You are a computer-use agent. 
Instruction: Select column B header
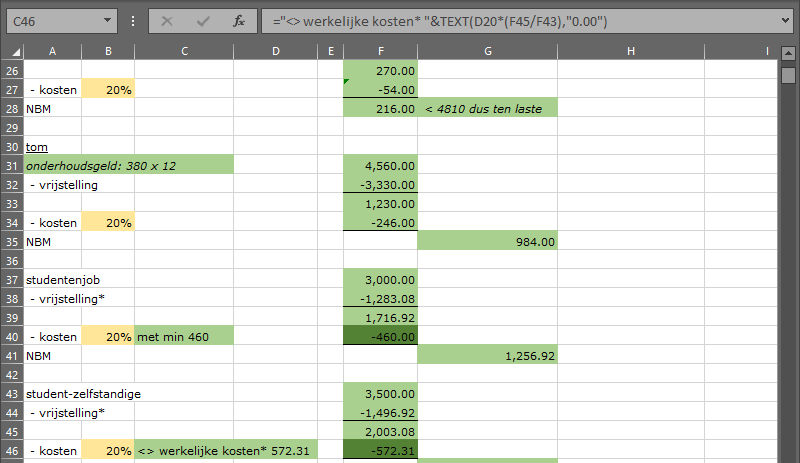pyautogui.click(x=108, y=51)
